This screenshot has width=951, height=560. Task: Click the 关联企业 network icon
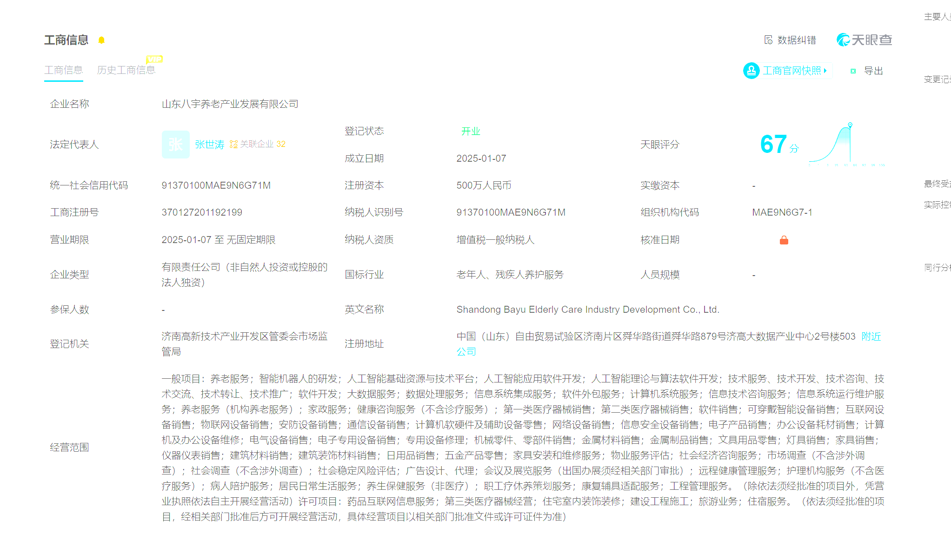233,145
